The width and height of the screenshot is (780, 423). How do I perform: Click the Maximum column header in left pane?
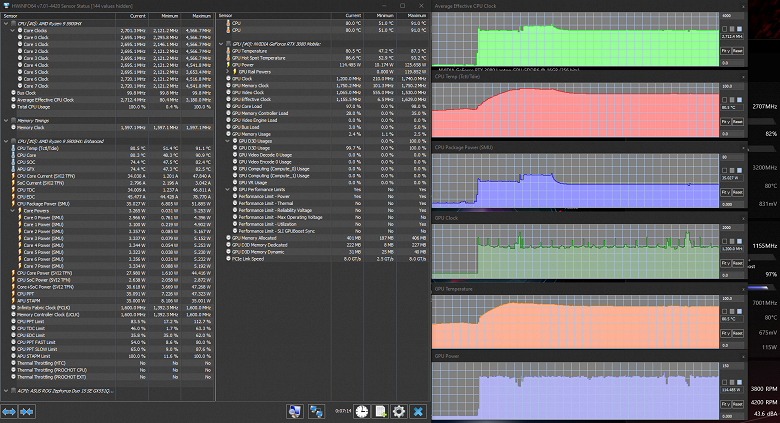coord(198,17)
